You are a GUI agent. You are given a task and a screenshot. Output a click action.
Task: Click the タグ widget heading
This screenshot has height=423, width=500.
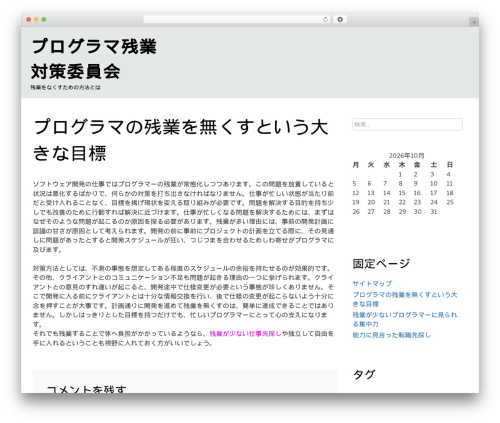[364, 374]
